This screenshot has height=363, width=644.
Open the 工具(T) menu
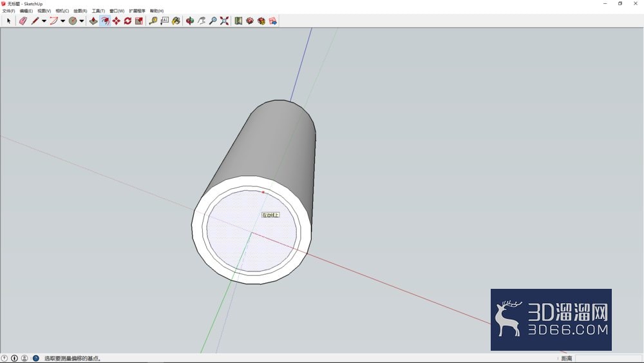[99, 11]
